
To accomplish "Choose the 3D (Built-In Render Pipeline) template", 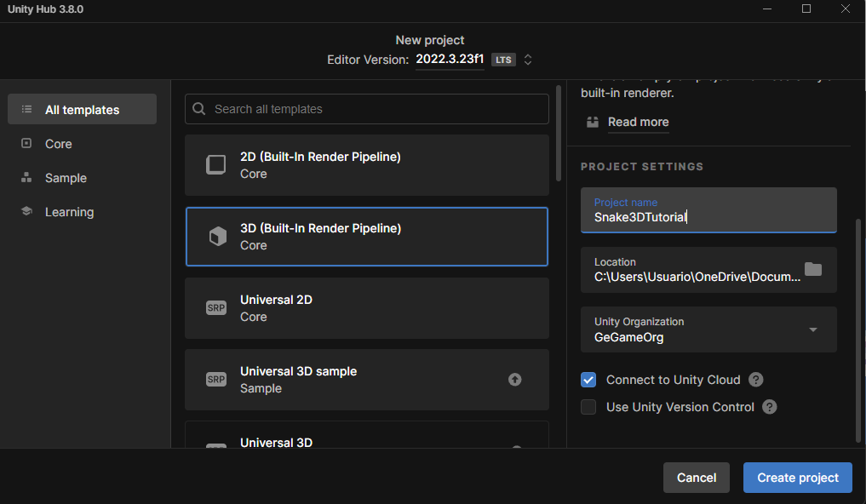I will pos(367,237).
